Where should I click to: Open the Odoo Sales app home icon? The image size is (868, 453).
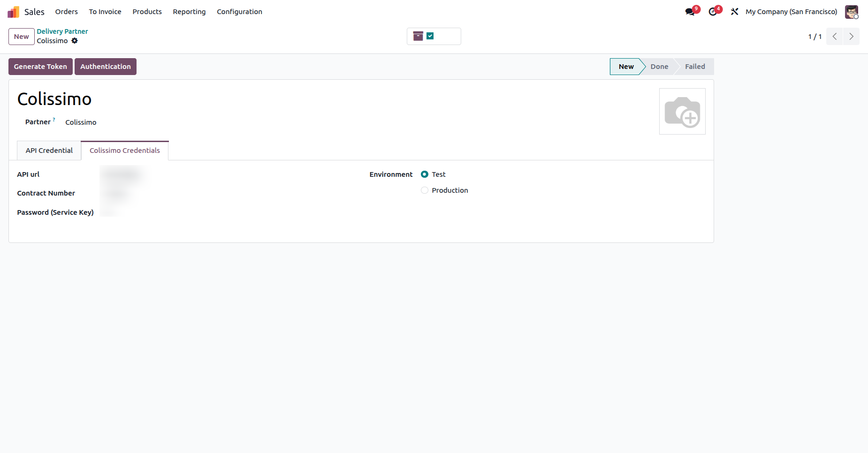tap(13, 12)
